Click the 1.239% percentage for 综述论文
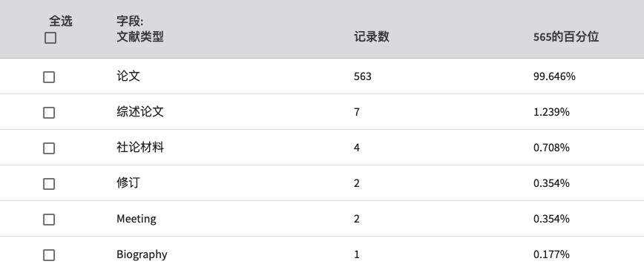Viewport: 644px width, 270px height. 551,112
